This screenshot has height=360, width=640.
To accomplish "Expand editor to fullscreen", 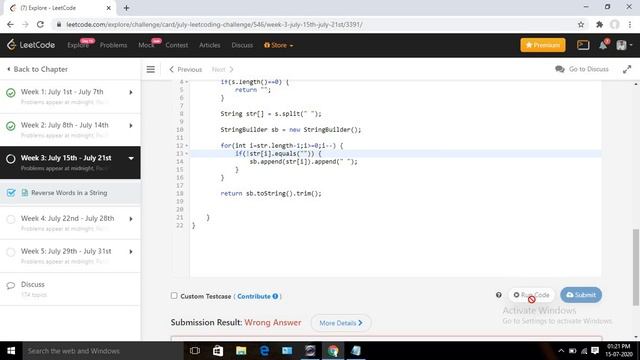I will coord(627,69).
